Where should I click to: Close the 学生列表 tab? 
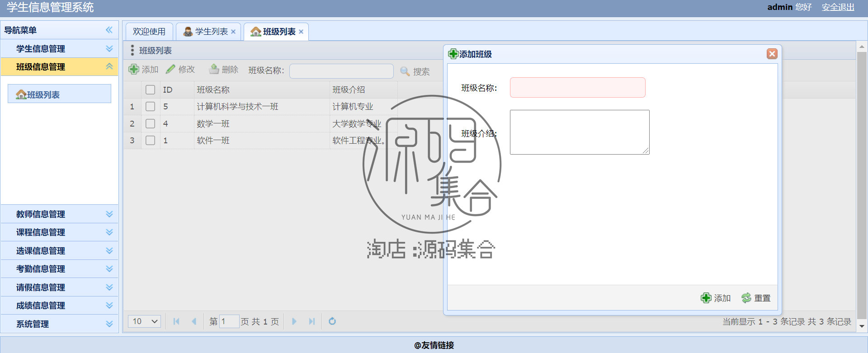click(x=233, y=32)
